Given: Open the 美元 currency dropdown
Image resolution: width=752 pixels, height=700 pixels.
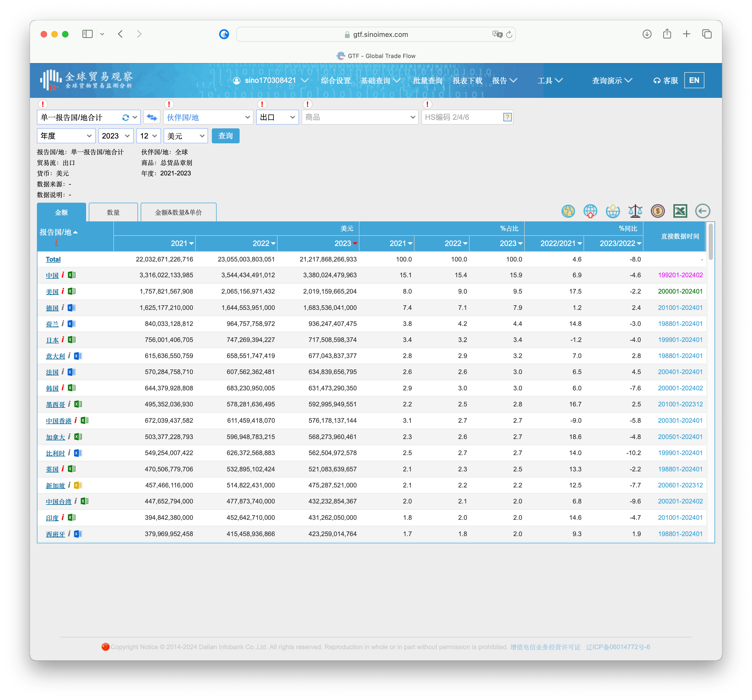Looking at the screenshot, I should [185, 136].
